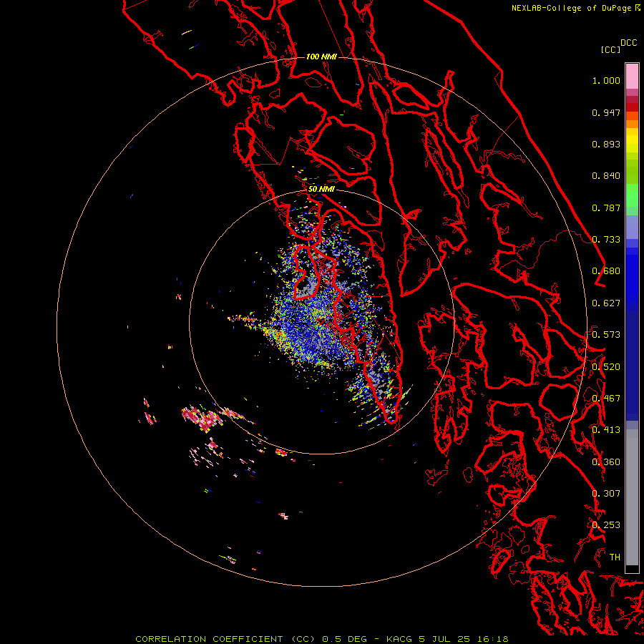Click the 0.947 color scale label
Image resolution: width=644 pixels, height=644 pixels.
pos(606,112)
